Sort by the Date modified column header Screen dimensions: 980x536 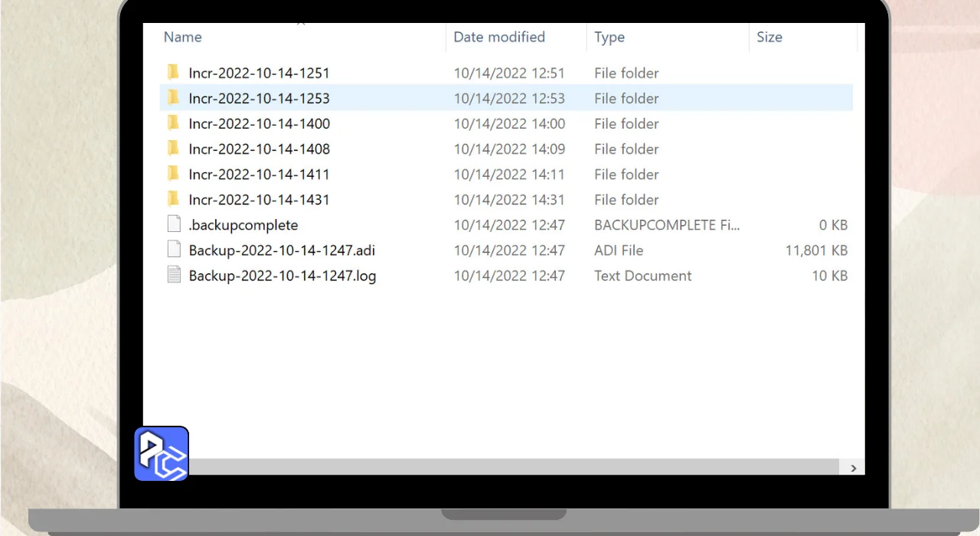coord(499,37)
